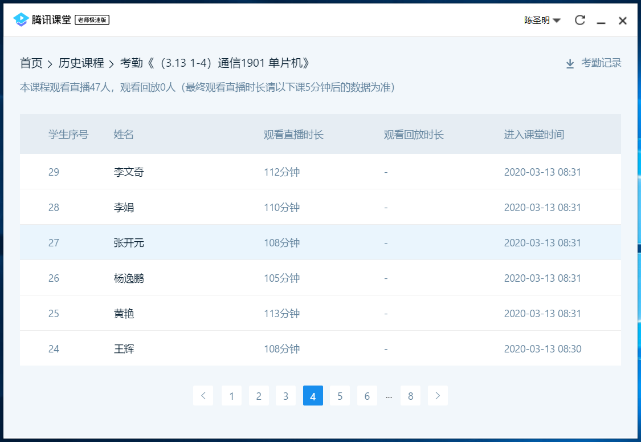Open the username dropdown menu
The height and width of the screenshot is (442, 641).
tap(542, 20)
